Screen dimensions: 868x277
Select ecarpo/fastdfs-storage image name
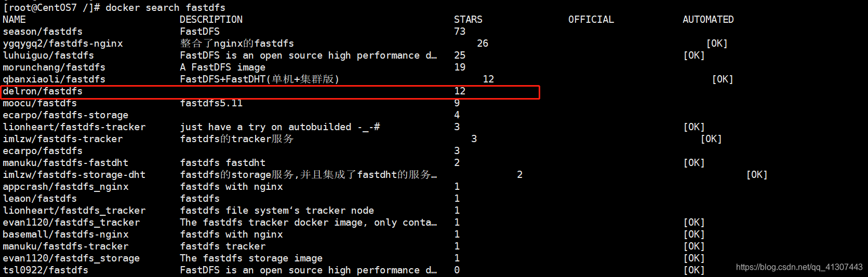[65, 115]
